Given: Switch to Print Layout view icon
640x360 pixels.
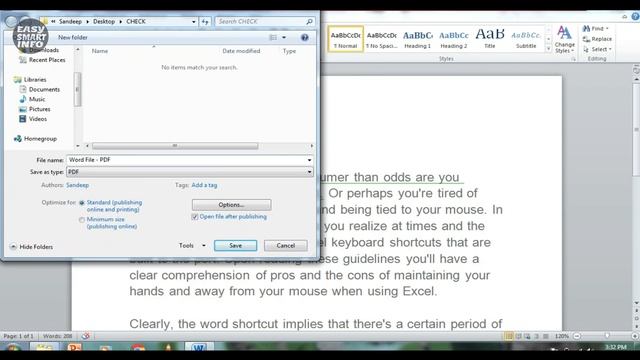Looking at the screenshot, I should 509,336.
